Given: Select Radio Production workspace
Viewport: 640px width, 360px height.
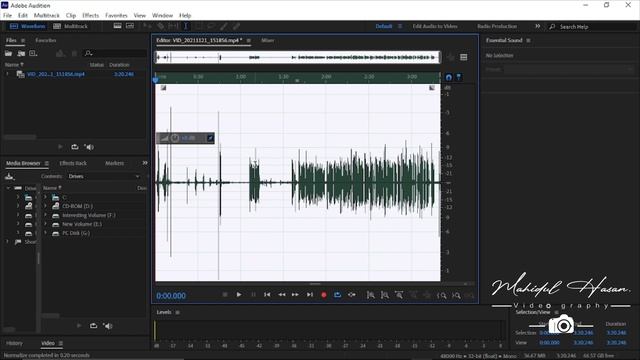Looking at the screenshot, I should pos(497,26).
